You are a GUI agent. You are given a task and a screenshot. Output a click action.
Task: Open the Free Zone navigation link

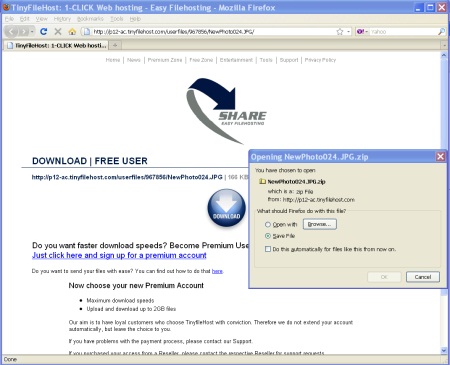(x=201, y=60)
